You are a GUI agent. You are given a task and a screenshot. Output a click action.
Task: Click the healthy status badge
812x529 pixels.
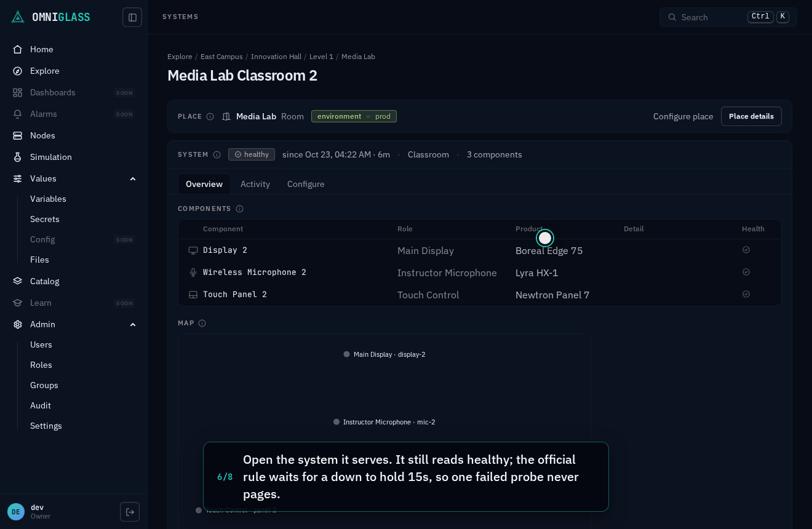[252, 154]
